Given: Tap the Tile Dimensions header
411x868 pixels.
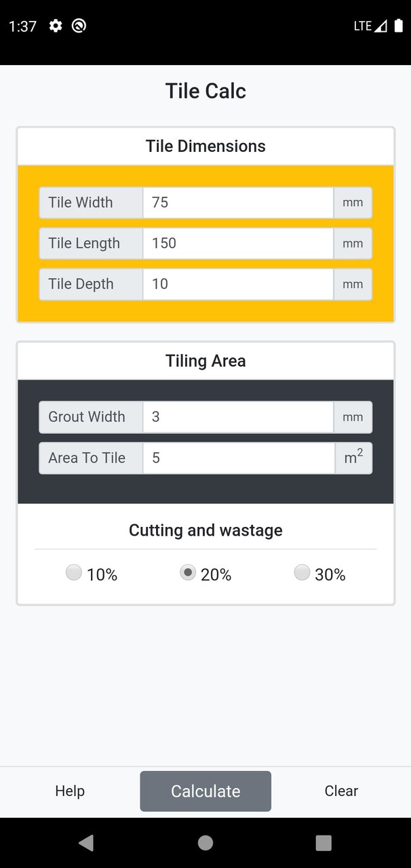Looking at the screenshot, I should 206,146.
